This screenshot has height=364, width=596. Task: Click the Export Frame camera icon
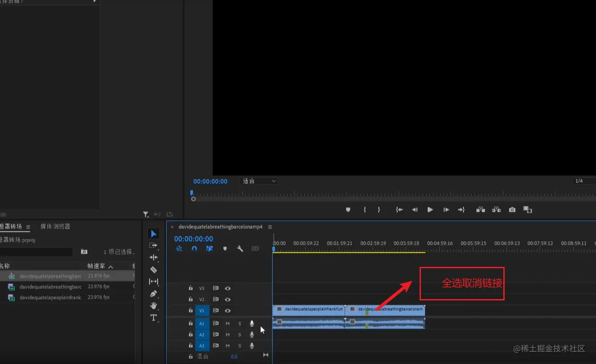(512, 210)
